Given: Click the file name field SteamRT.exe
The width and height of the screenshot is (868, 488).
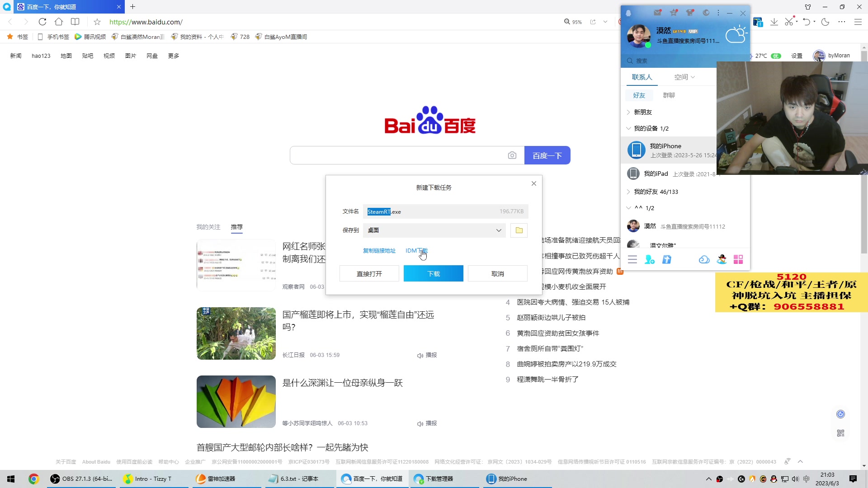Looking at the screenshot, I should [x=445, y=211].
